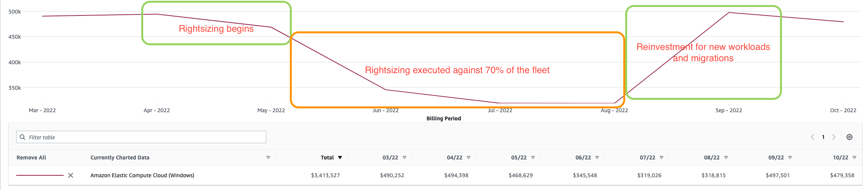Sort the 05/22 column
This screenshot has height=190, width=868.
533,157
